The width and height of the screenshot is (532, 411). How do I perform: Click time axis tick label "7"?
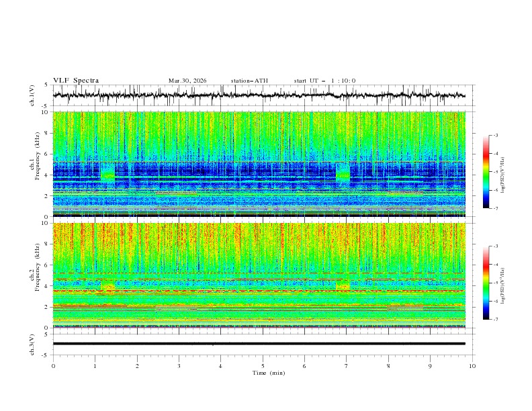pyautogui.click(x=347, y=366)
